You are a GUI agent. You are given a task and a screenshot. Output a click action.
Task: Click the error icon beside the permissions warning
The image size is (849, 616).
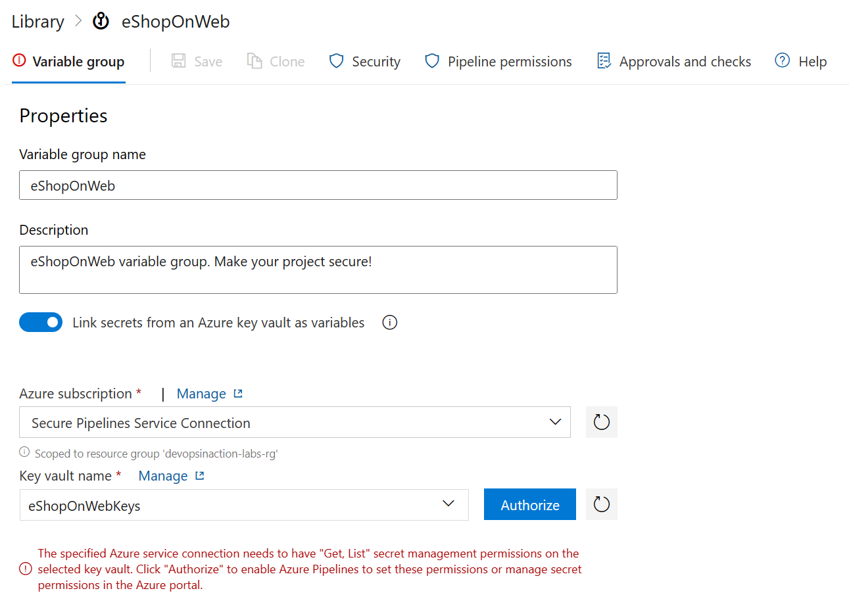tap(25, 569)
